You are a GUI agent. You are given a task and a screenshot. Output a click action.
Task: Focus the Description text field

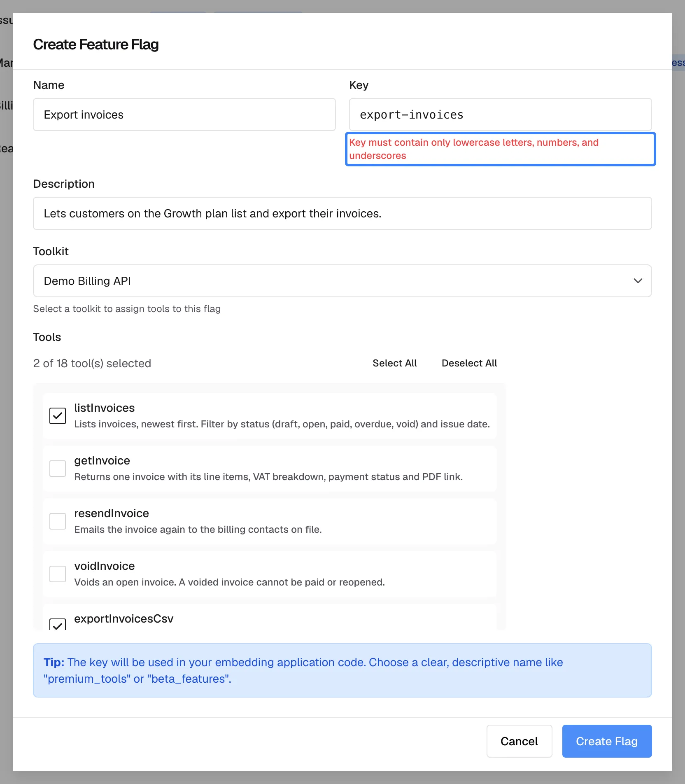coord(342,213)
